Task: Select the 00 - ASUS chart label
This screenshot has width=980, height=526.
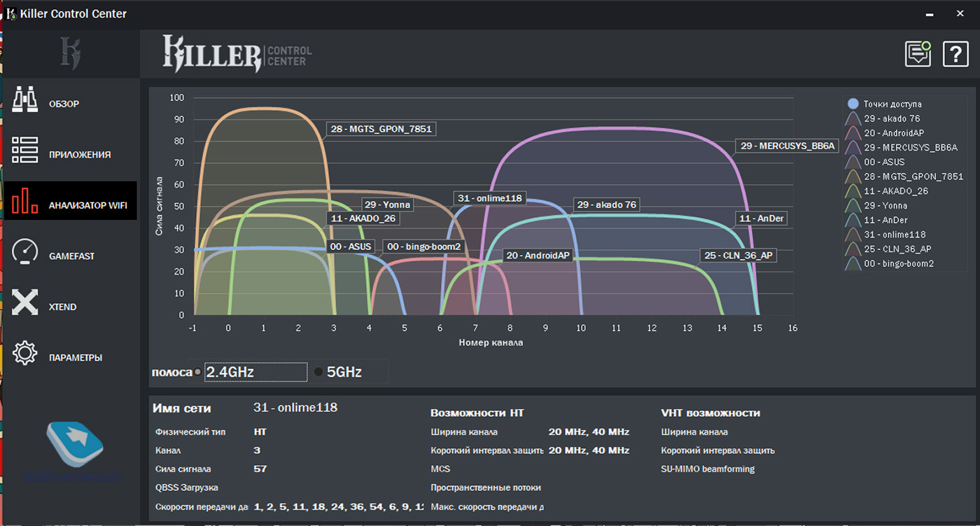Action: tap(351, 247)
